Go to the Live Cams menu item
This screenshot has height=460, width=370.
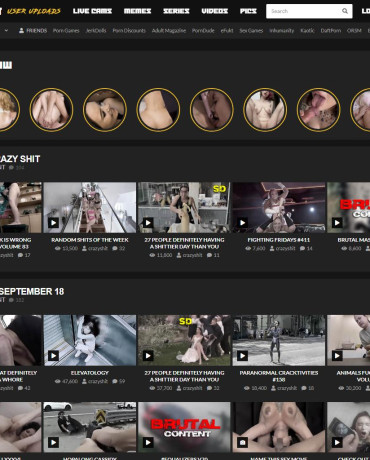click(x=92, y=11)
